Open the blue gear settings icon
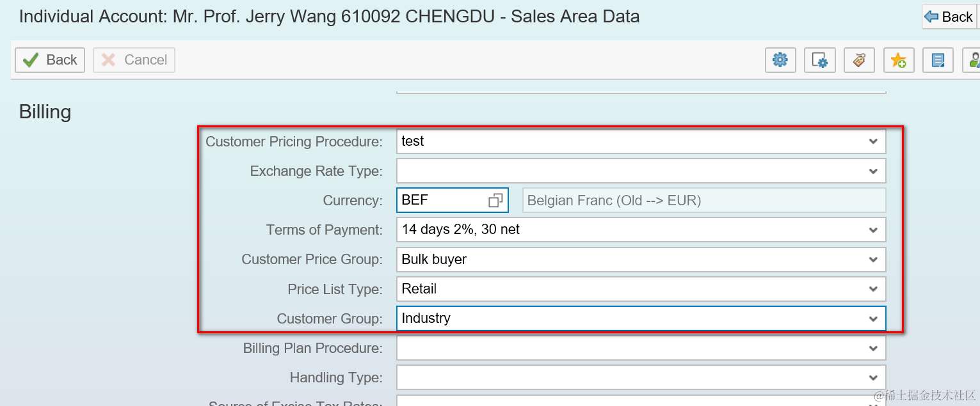The width and height of the screenshot is (980, 406). tap(780, 60)
